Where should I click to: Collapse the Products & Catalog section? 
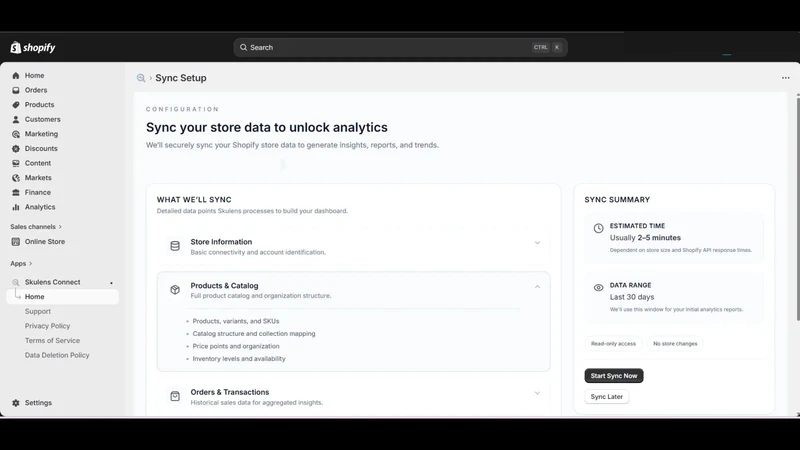537,287
